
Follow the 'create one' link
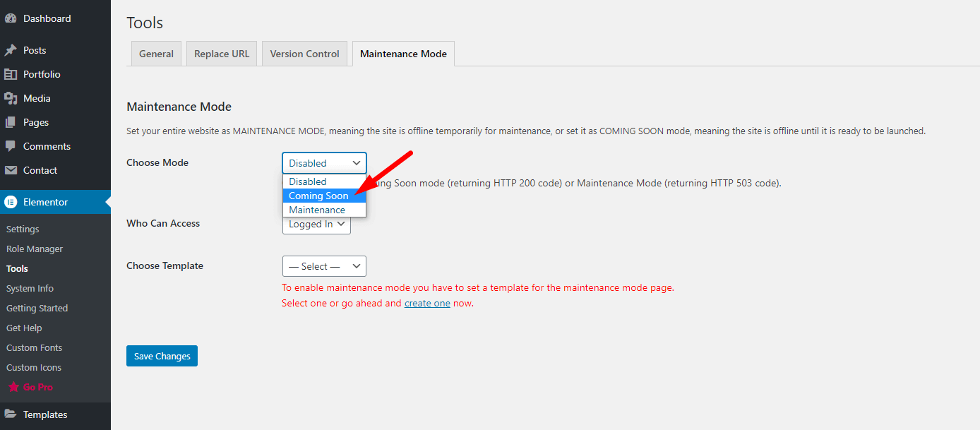tap(427, 304)
